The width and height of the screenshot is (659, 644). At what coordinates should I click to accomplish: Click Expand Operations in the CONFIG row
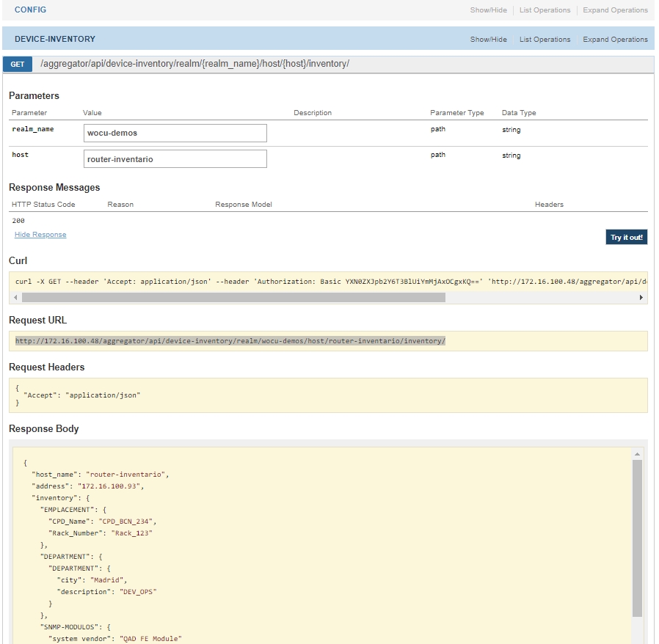615,10
